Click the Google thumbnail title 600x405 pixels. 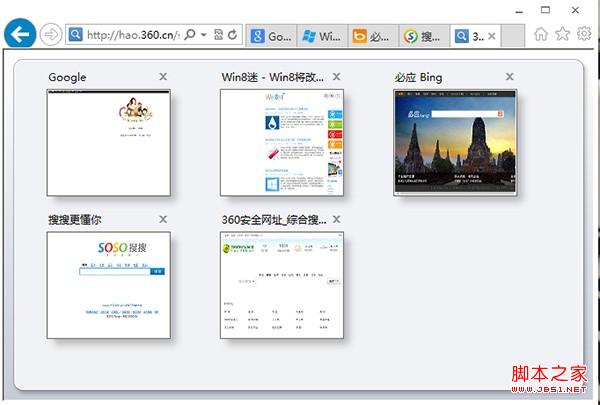click(67, 77)
